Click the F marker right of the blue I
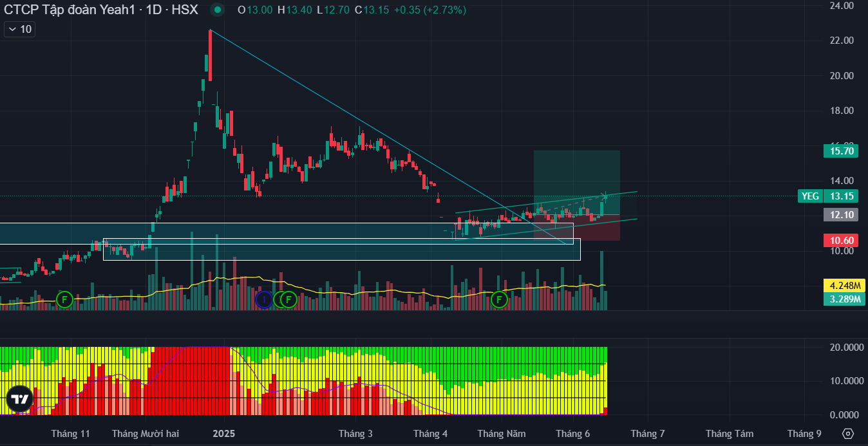Screen dimensions: 868x446 tap(288, 299)
